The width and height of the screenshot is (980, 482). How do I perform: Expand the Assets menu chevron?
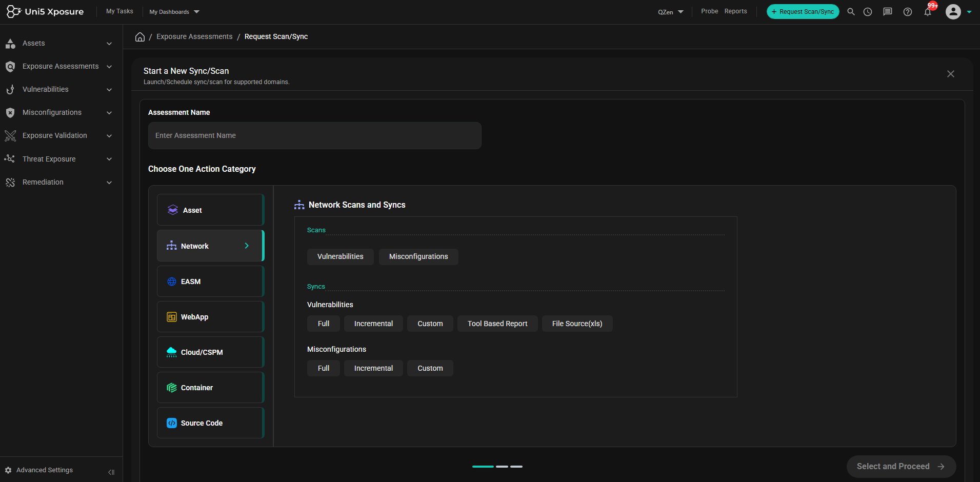[x=109, y=44]
